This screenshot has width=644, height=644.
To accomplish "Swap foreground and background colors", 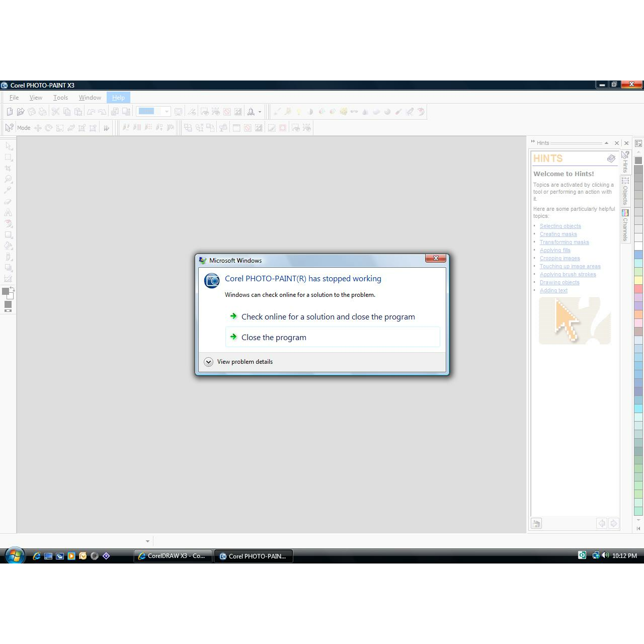I will coord(12,289).
